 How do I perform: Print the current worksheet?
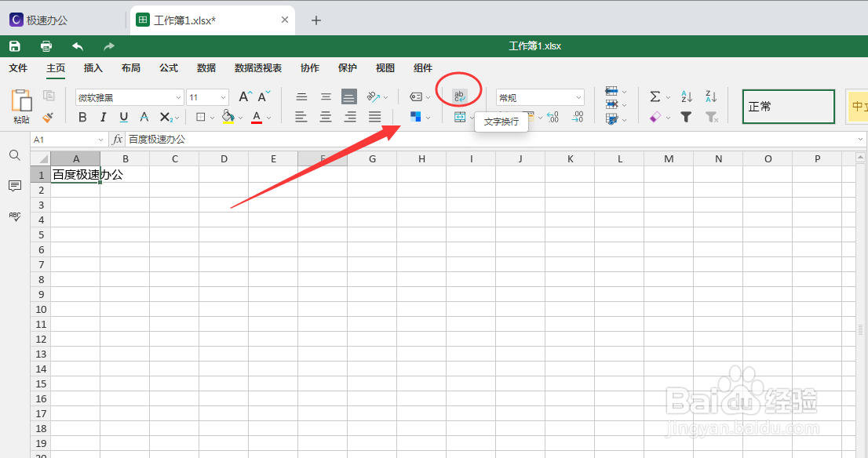46,45
